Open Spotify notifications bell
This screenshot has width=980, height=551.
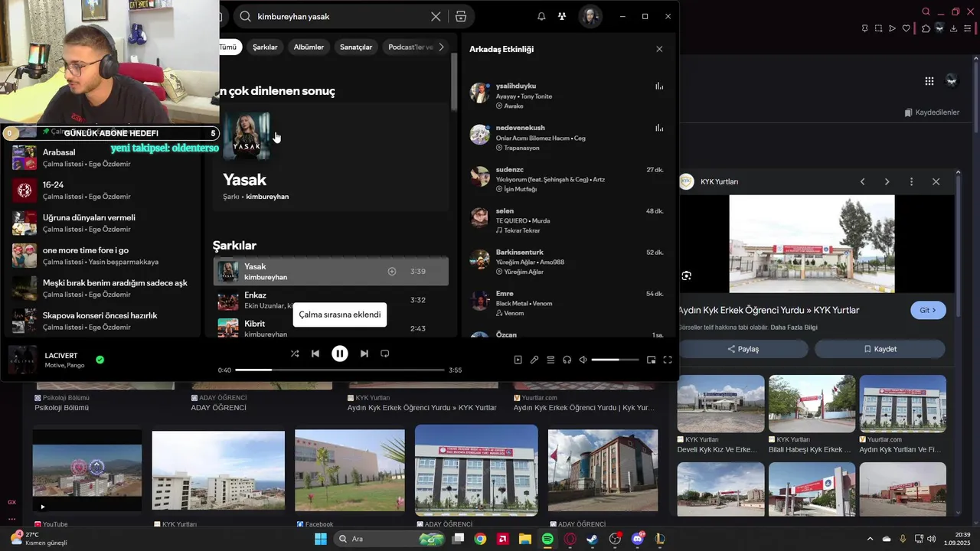point(541,16)
